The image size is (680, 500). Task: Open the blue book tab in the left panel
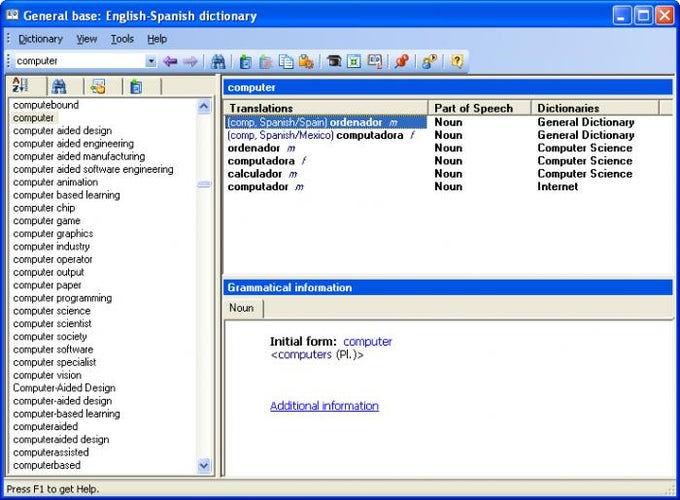pyautogui.click(x=136, y=87)
